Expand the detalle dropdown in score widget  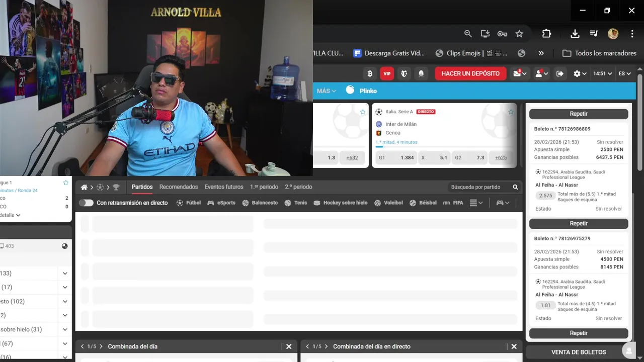[x=11, y=215]
